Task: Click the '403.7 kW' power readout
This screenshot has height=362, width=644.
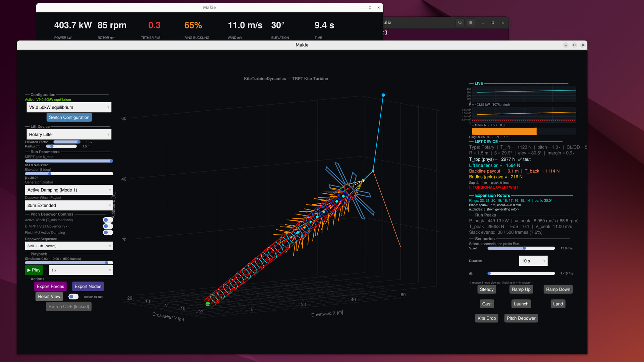Action: pos(73,25)
